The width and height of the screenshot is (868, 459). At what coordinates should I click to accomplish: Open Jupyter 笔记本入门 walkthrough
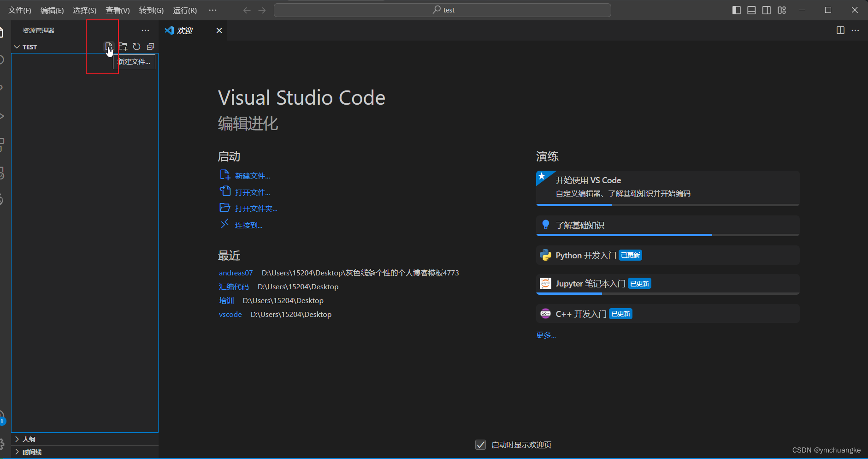(667, 284)
